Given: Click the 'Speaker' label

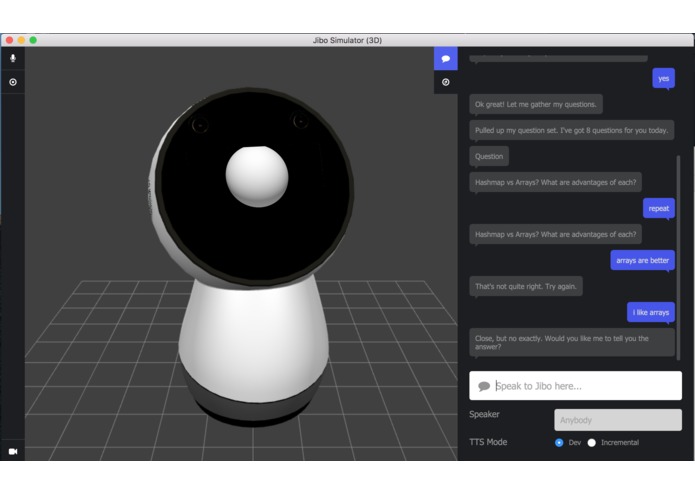Looking at the screenshot, I should coord(484,414).
